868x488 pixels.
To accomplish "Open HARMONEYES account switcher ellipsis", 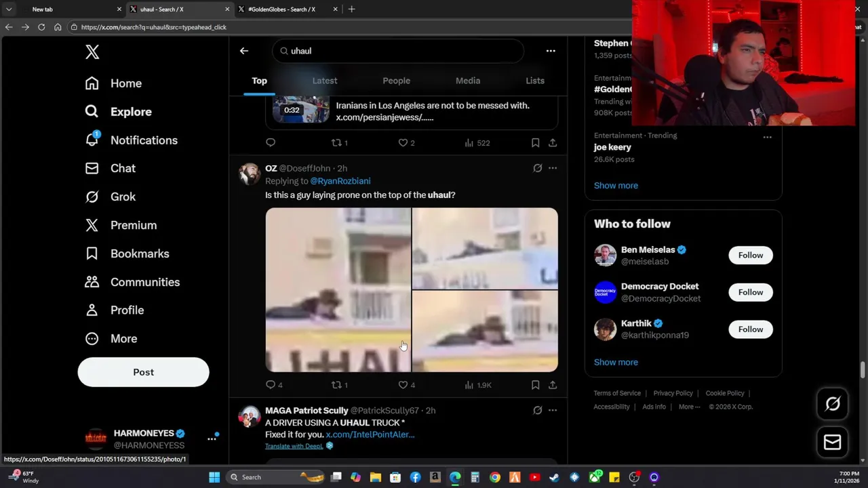I will 212,439.
